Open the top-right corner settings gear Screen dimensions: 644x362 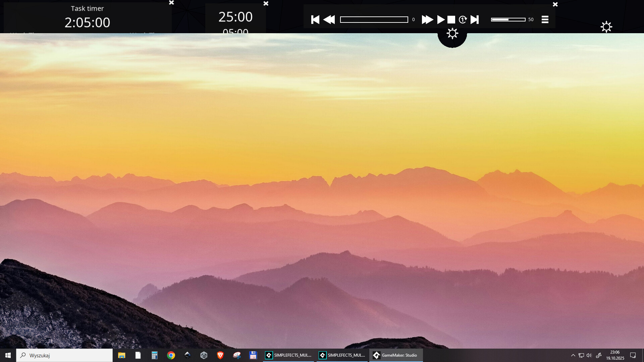click(x=606, y=27)
